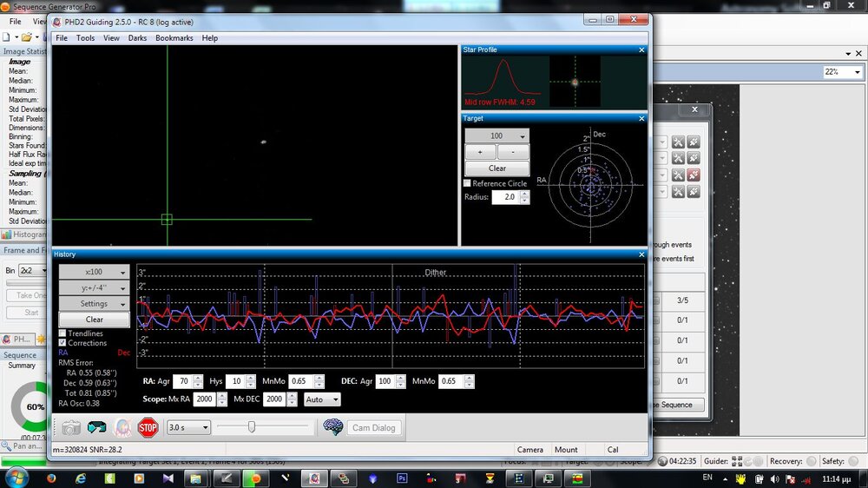The image size is (868, 488).
Task: Open advanced settings via brain icon
Action: (332, 427)
